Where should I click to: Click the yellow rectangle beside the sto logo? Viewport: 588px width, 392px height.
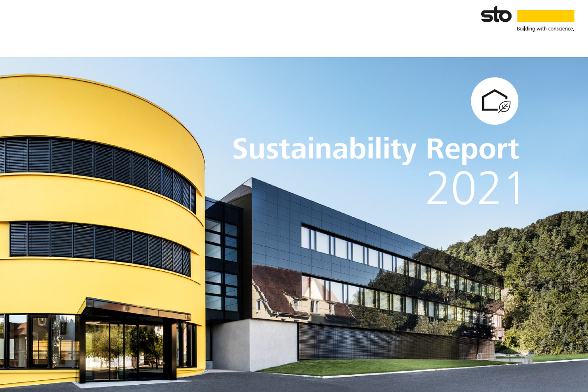pos(546,16)
